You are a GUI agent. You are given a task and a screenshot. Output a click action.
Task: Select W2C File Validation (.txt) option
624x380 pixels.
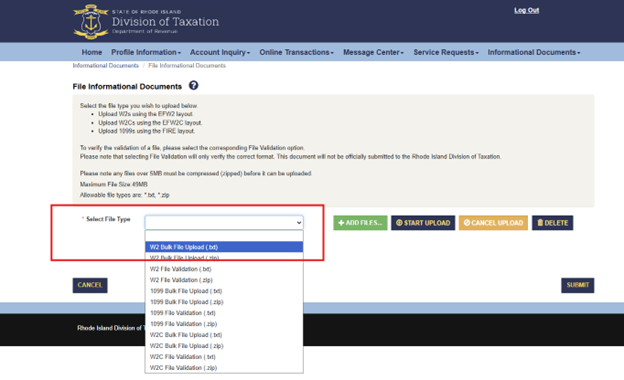pos(224,357)
